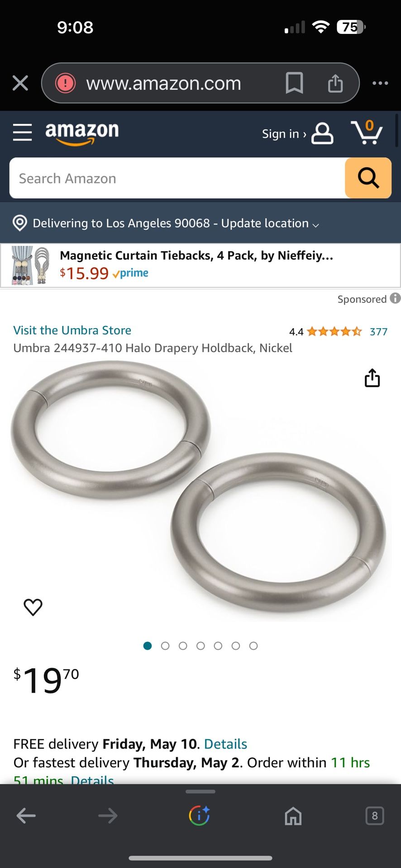Open the Google assistant info icon

pos(200,816)
